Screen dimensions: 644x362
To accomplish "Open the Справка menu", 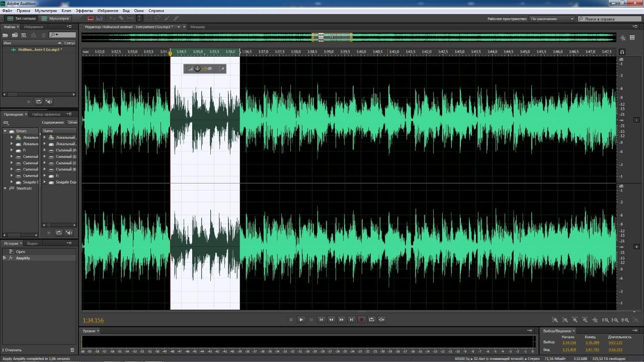I will (x=156, y=11).
